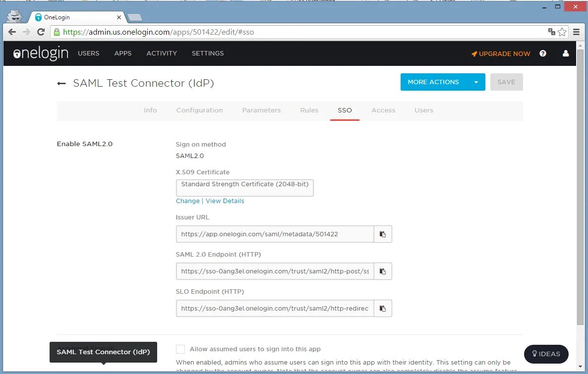Switch to the Access tab
This screenshot has height=374, width=588.
point(383,110)
